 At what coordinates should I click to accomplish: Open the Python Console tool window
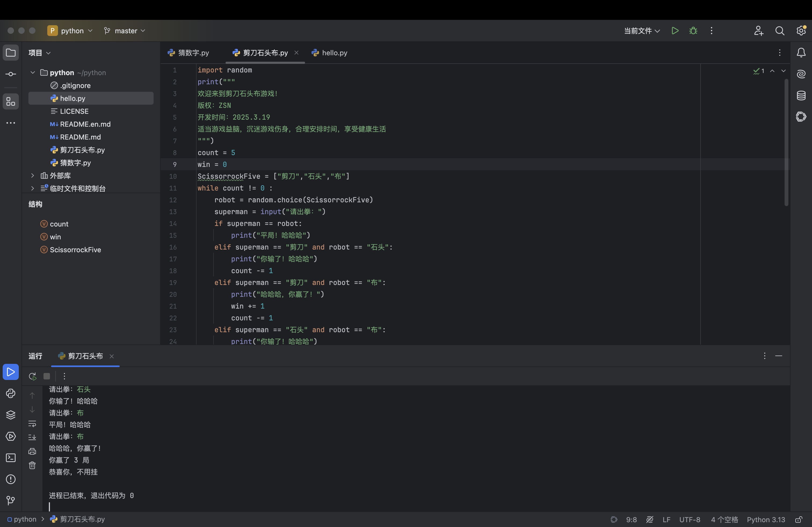click(x=10, y=393)
